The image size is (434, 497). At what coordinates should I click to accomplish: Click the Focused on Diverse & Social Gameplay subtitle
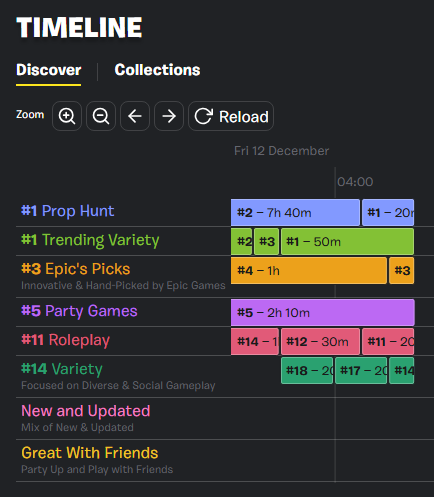118,386
